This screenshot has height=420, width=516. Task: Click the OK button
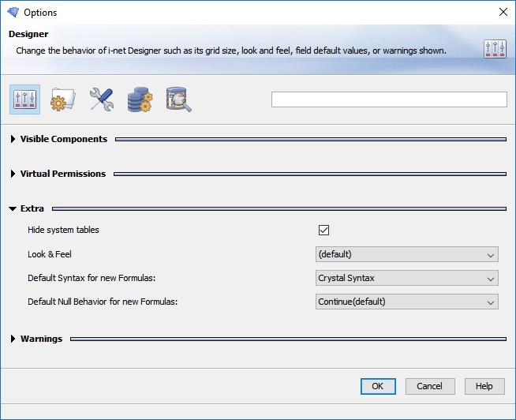pyautogui.click(x=378, y=386)
